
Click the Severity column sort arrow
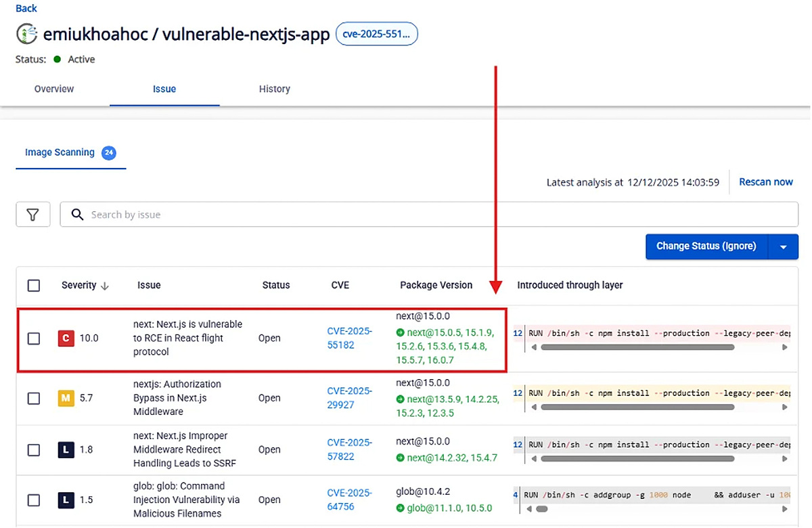tap(105, 286)
